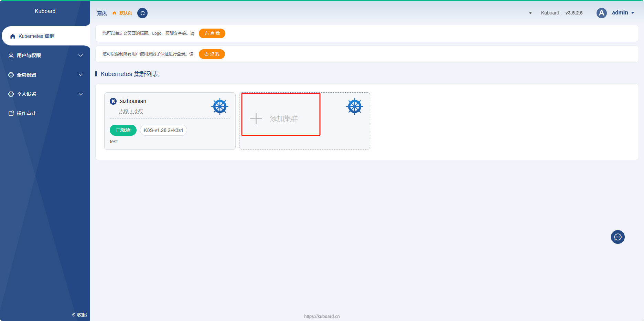
Task: Open the sizhounian cluster name
Action: (x=133, y=101)
